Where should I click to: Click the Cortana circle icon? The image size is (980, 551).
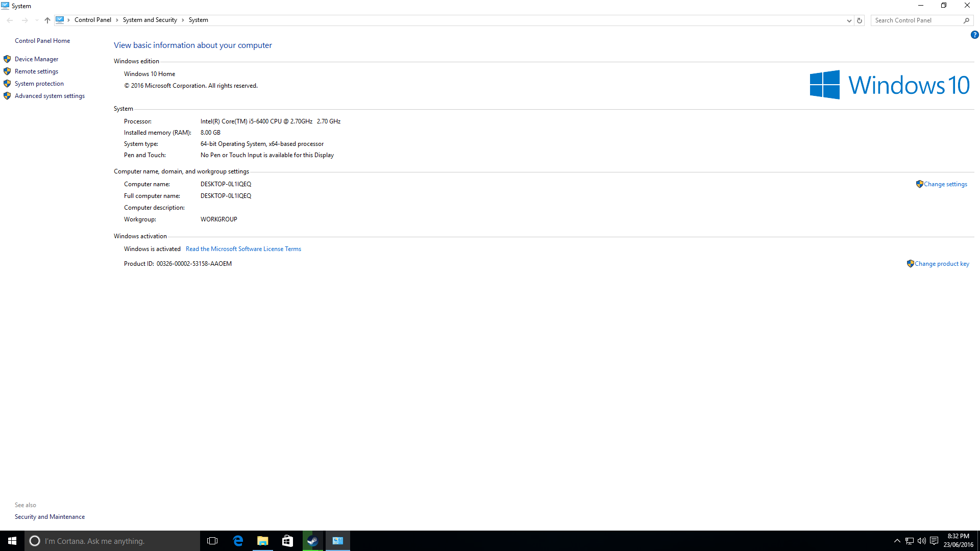point(35,541)
